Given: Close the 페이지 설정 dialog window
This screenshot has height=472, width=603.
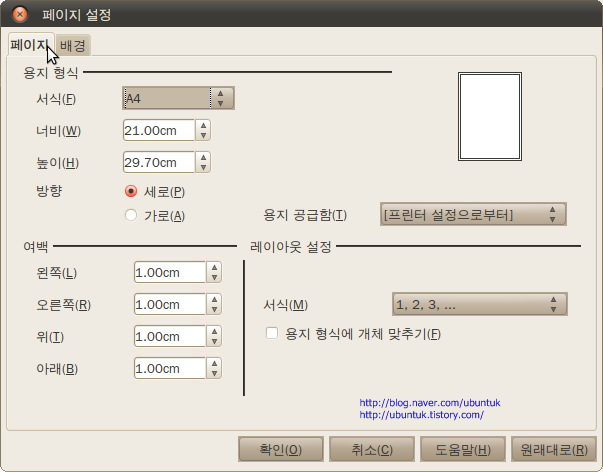Looking at the screenshot, I should point(20,14).
